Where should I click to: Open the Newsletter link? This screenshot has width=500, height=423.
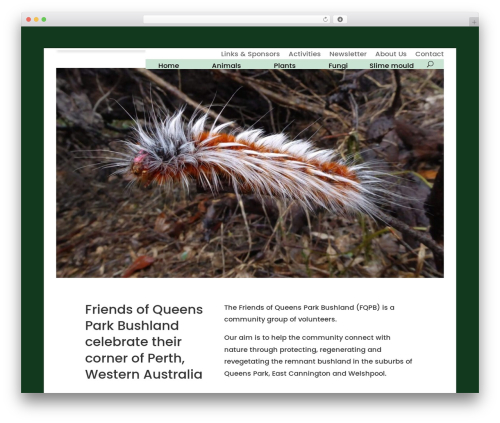click(348, 54)
